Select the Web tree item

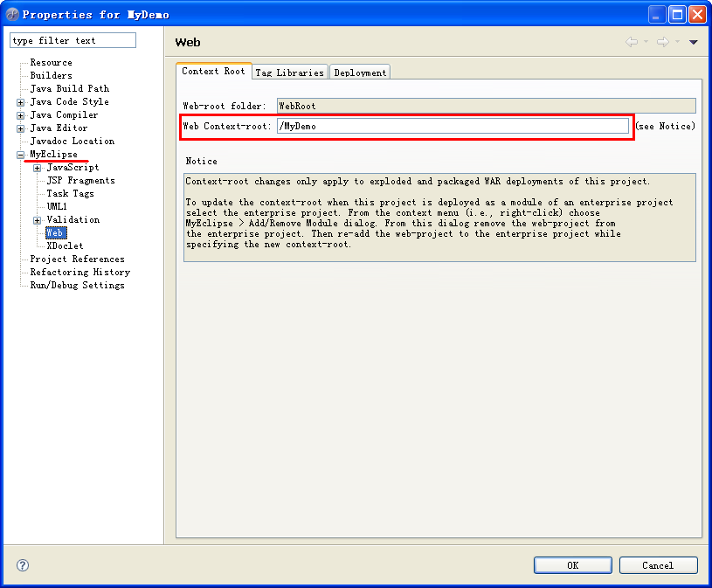[56, 233]
